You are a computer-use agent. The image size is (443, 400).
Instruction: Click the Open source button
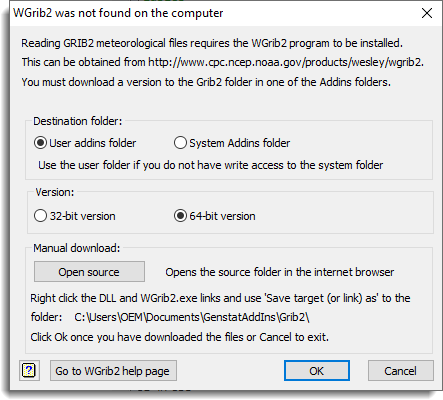[x=89, y=272]
